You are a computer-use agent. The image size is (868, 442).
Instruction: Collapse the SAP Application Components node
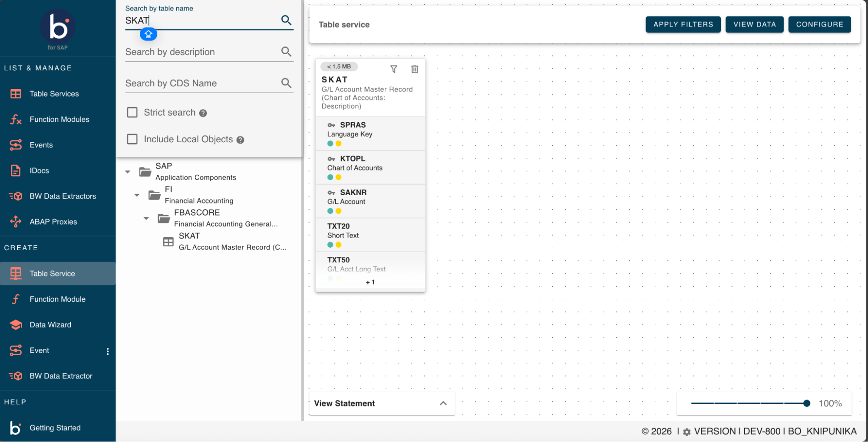click(128, 172)
